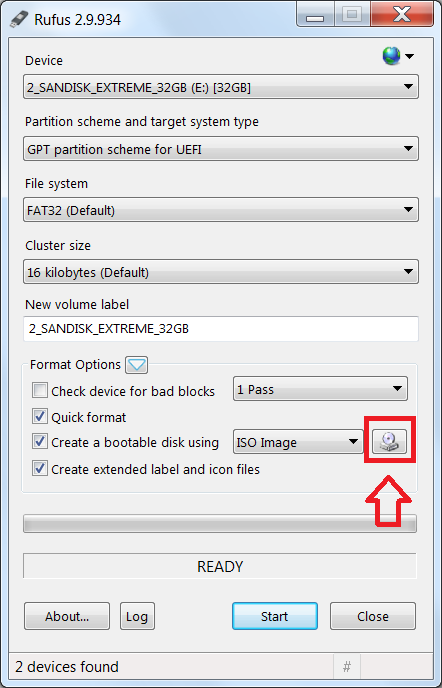442x688 pixels.
Task: Enable Check device for bad blocks
Action: pos(40,390)
